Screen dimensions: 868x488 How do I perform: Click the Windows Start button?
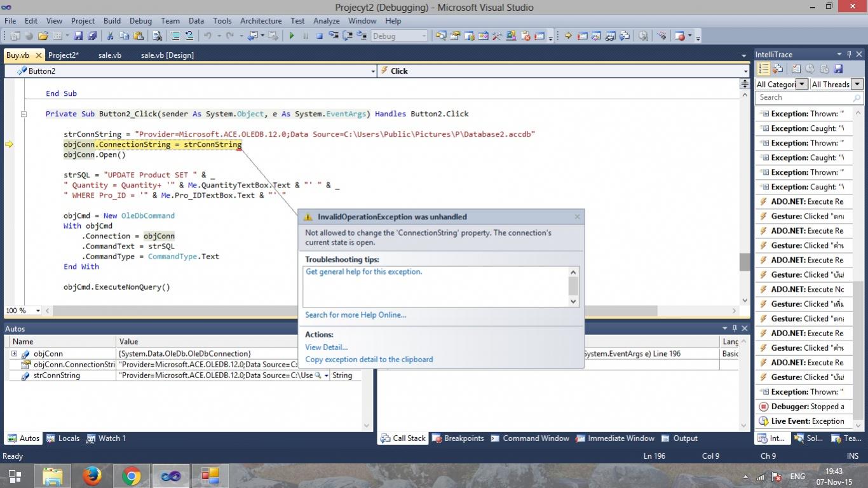tap(15, 476)
